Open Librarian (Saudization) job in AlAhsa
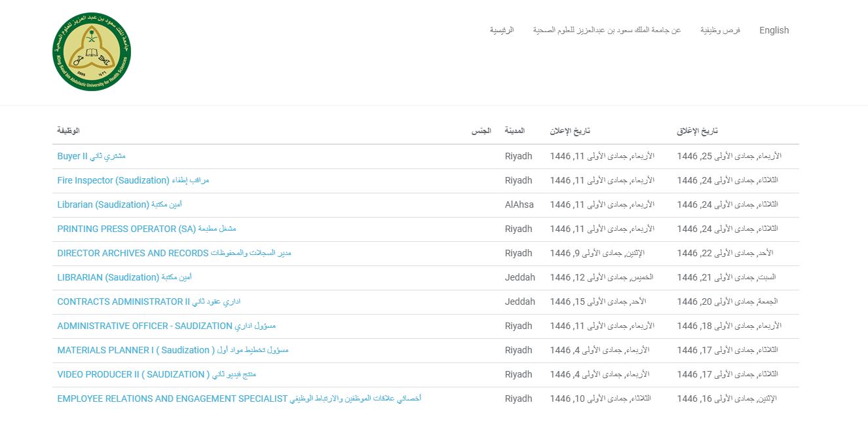Viewport: 868px width, 428px height. point(119,204)
